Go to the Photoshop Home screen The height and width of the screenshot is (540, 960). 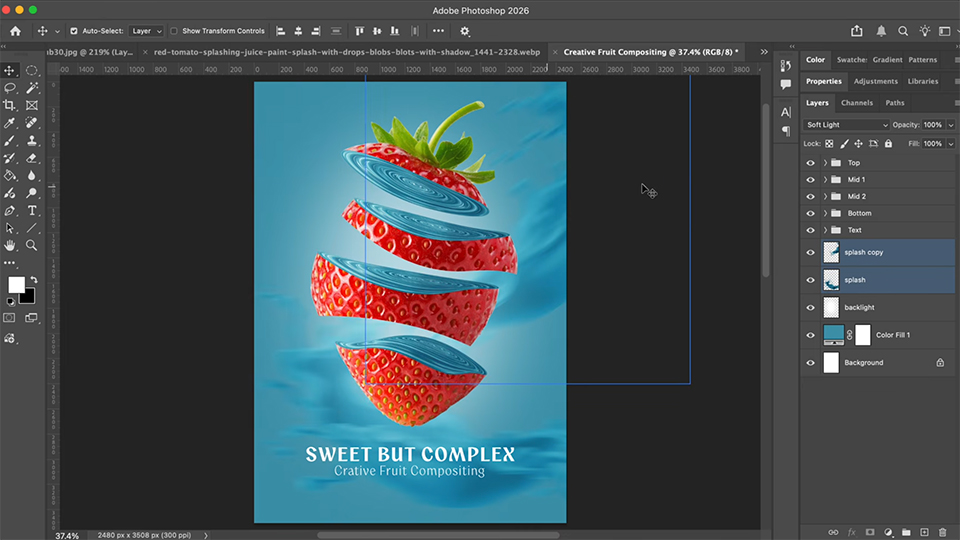(x=15, y=31)
